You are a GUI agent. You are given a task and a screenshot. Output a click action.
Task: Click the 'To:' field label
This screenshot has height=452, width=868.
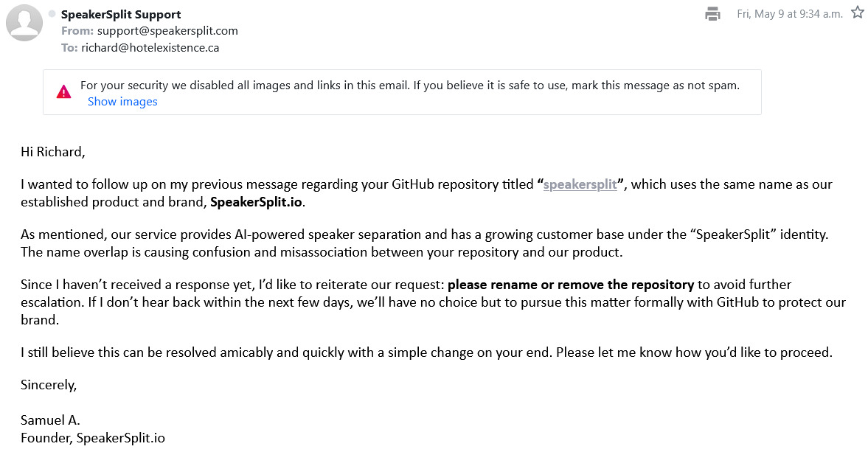pos(69,48)
